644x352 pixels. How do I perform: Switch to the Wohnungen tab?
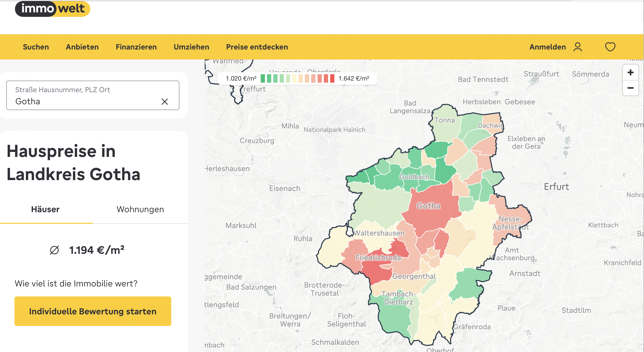tap(140, 209)
